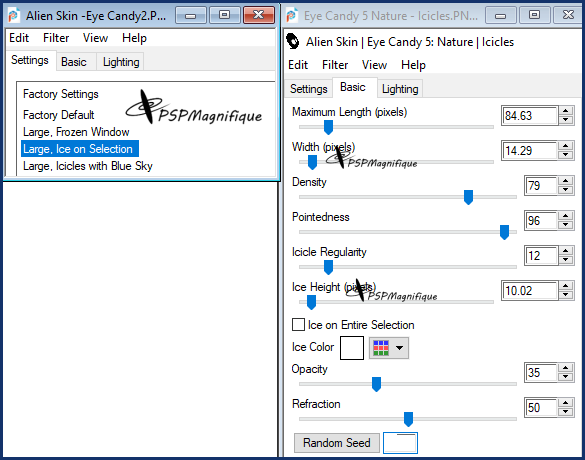Click the white Ice Color swatch
This screenshot has width=585, height=460.
352,348
